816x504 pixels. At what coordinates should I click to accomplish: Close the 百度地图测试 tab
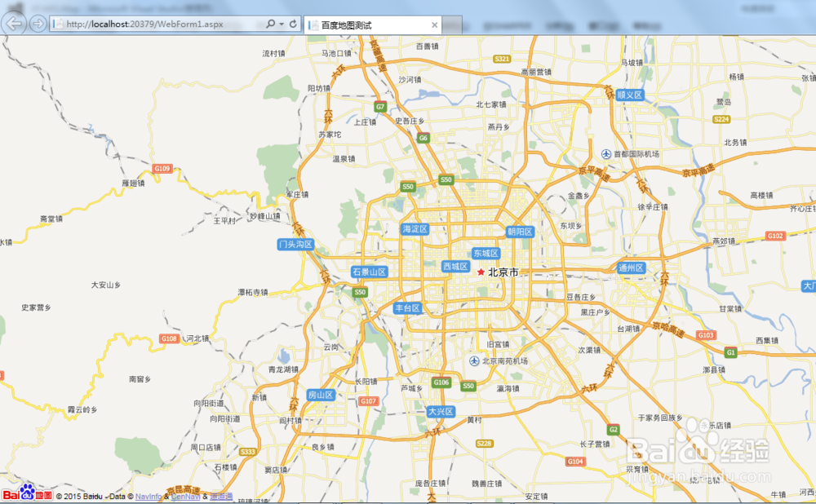(435, 24)
